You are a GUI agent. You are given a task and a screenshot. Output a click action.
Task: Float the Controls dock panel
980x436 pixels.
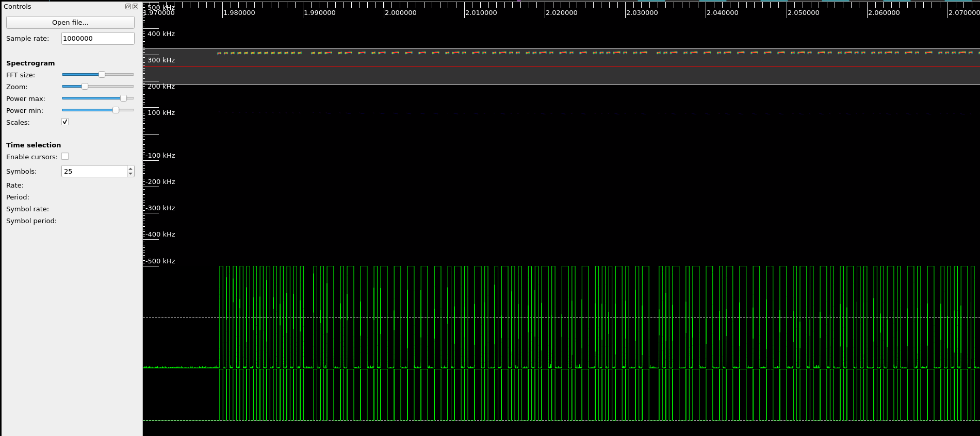pyautogui.click(x=128, y=7)
